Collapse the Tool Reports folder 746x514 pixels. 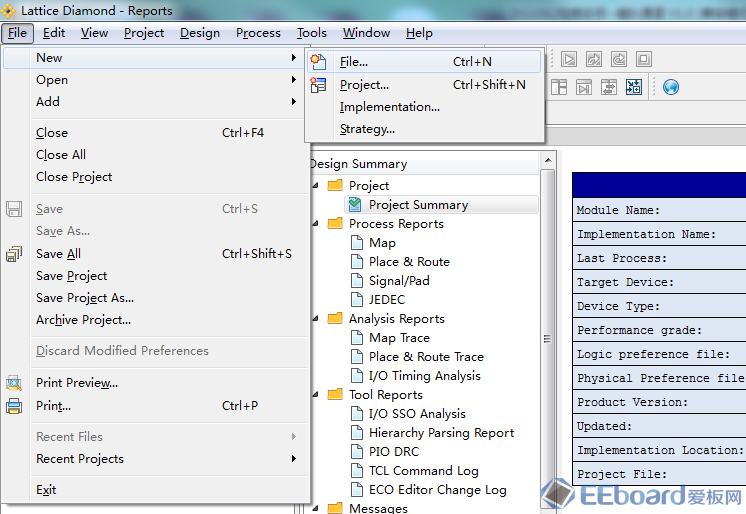coord(315,394)
